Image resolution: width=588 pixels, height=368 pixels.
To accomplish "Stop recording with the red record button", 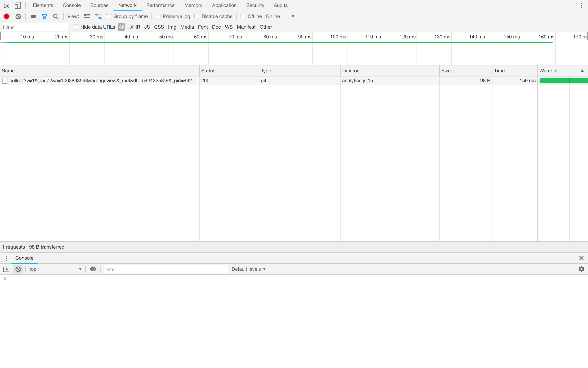I will tap(7, 16).
